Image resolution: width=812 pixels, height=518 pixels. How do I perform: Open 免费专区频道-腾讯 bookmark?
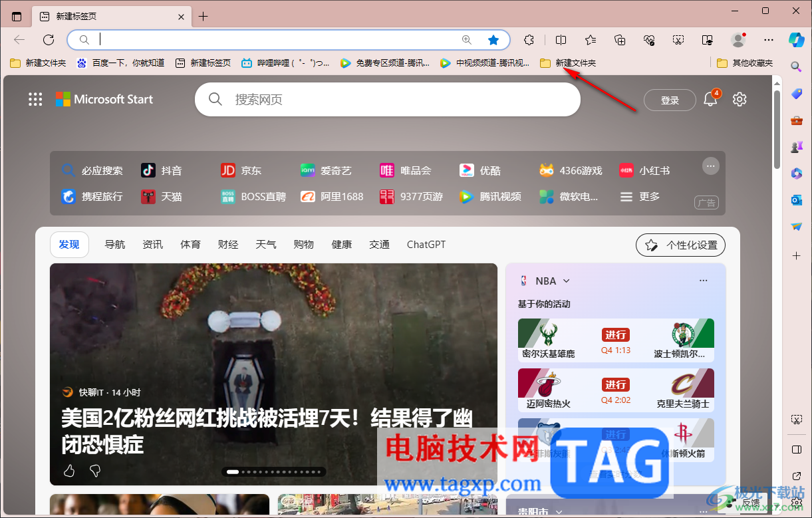click(x=385, y=63)
